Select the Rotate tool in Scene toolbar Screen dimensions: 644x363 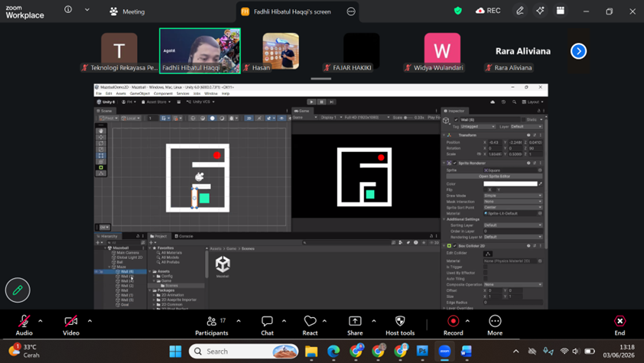[101, 144]
